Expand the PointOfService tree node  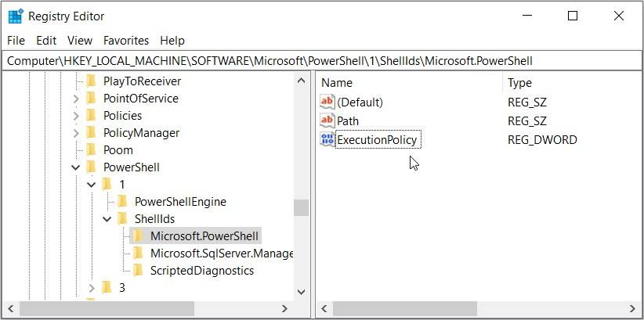tap(76, 99)
